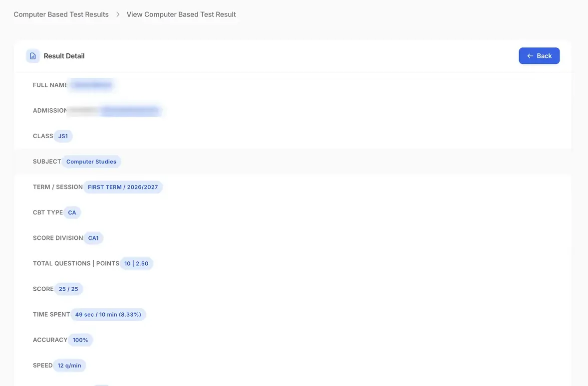Click the ADMISSION label
Image resolution: width=588 pixels, height=386 pixels.
50,111
